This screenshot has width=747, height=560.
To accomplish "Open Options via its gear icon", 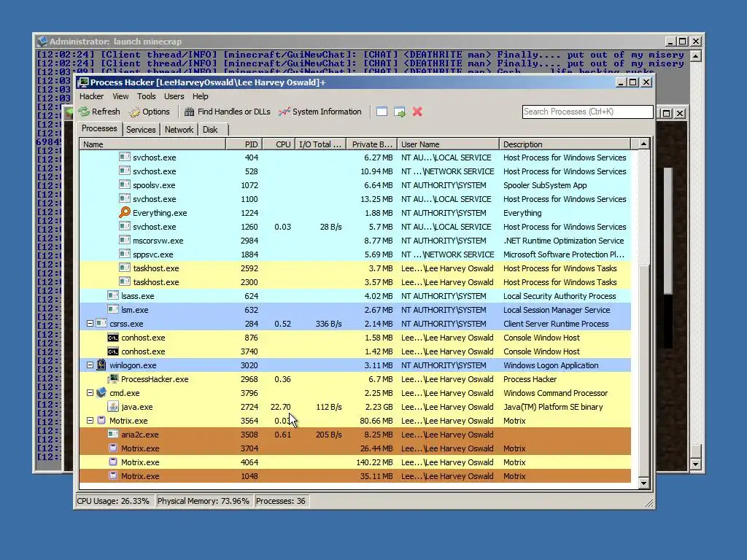I will pos(135,112).
